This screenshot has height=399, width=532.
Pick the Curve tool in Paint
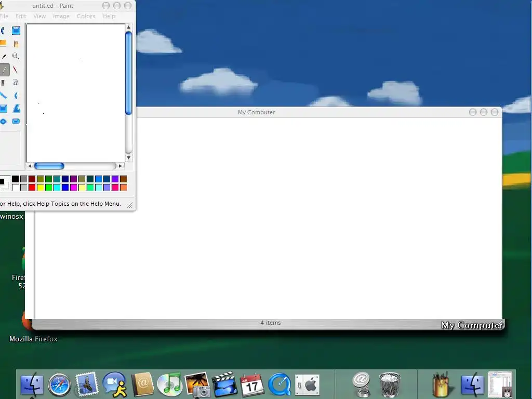[x=16, y=96]
